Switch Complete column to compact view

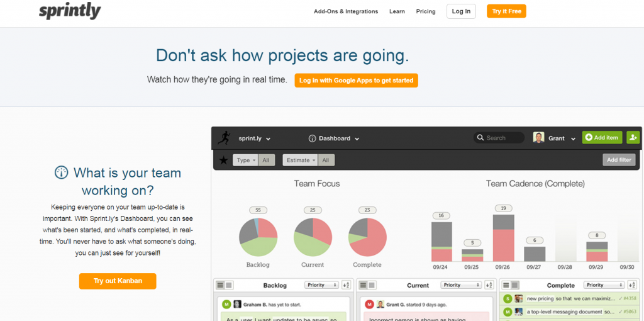(x=514, y=285)
